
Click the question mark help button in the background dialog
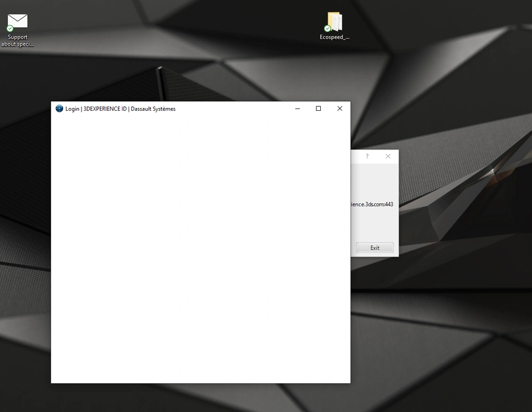[367, 156]
